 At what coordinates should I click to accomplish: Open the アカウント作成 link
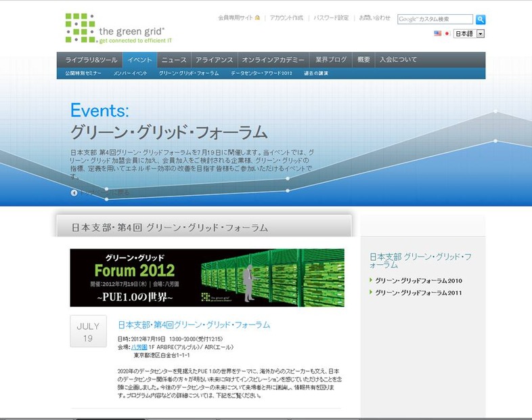[x=286, y=18]
